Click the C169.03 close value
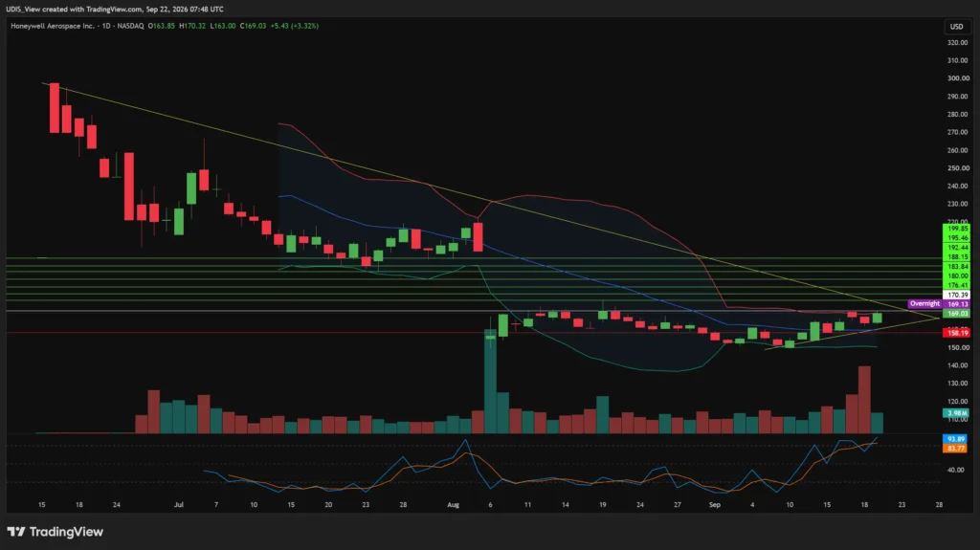The height and width of the screenshot is (550, 980). [x=253, y=26]
